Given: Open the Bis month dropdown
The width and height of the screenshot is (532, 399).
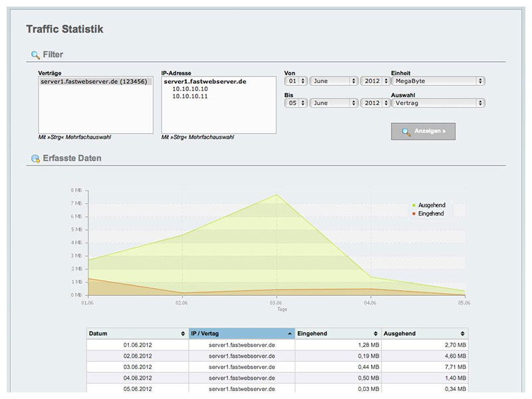Looking at the screenshot, I should pos(334,103).
